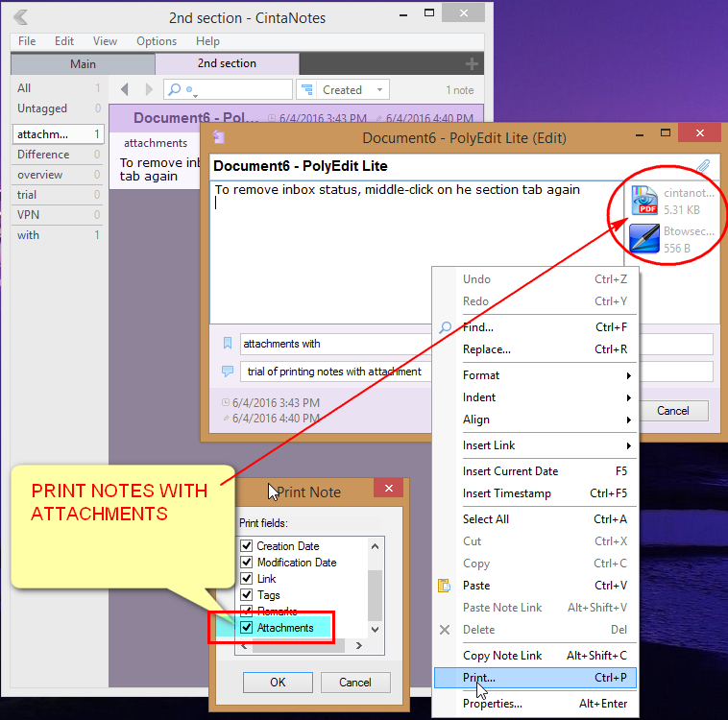
Task: Open the Created sort dropdown
Action: (379, 89)
